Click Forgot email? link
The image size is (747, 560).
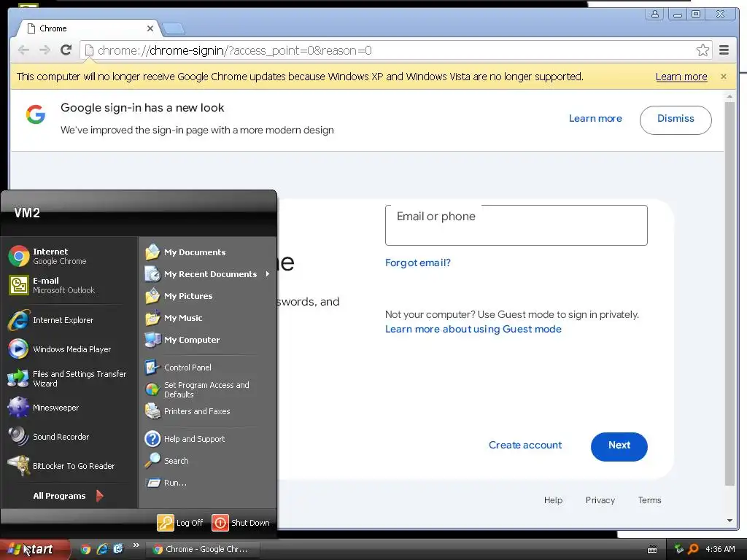[418, 262]
